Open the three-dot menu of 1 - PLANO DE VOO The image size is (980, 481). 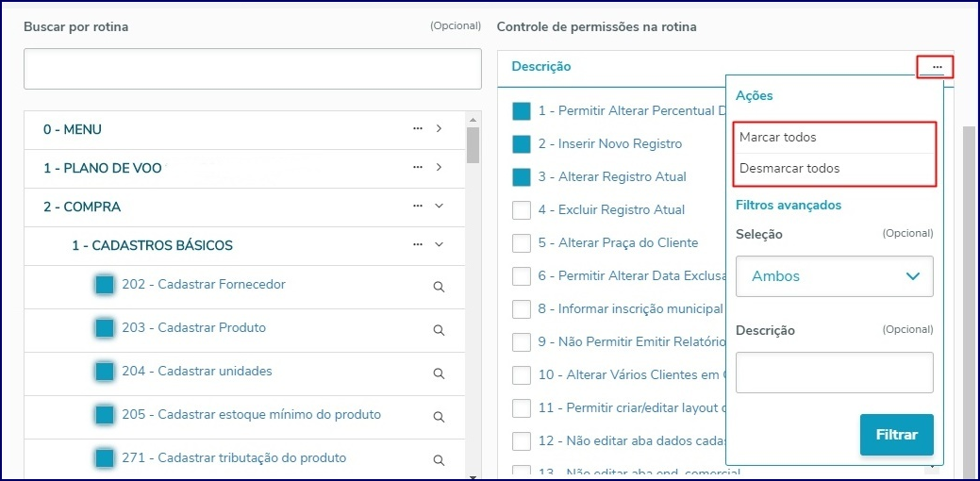click(418, 168)
